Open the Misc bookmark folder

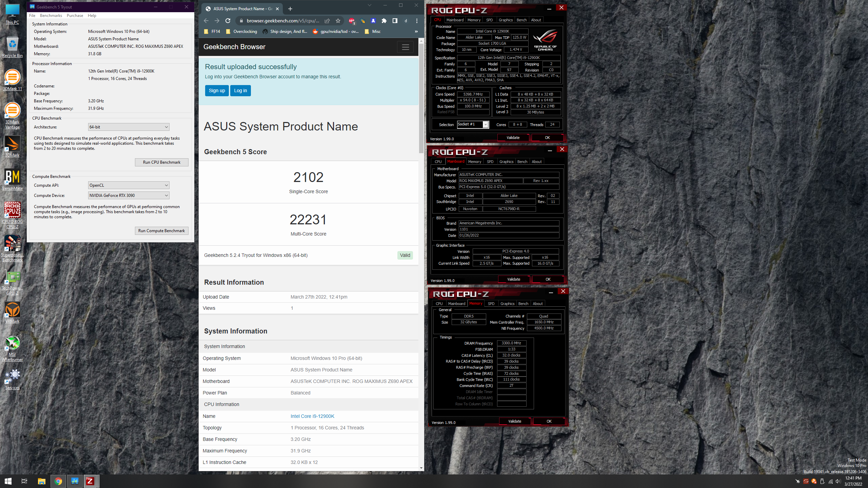(372, 32)
